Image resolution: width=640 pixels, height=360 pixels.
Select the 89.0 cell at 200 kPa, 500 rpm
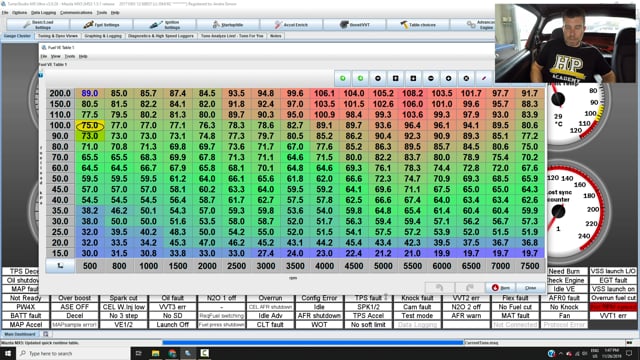pyautogui.click(x=90, y=93)
